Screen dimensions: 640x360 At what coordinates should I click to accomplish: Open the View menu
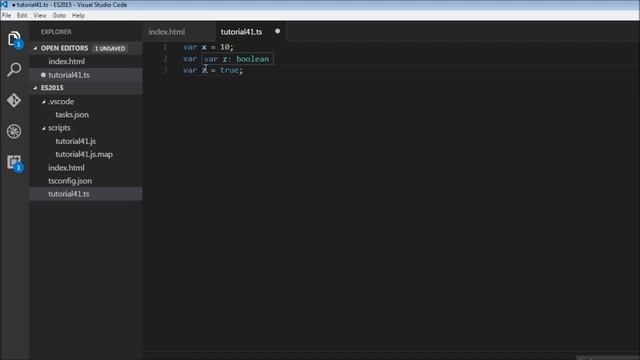[x=40, y=16]
